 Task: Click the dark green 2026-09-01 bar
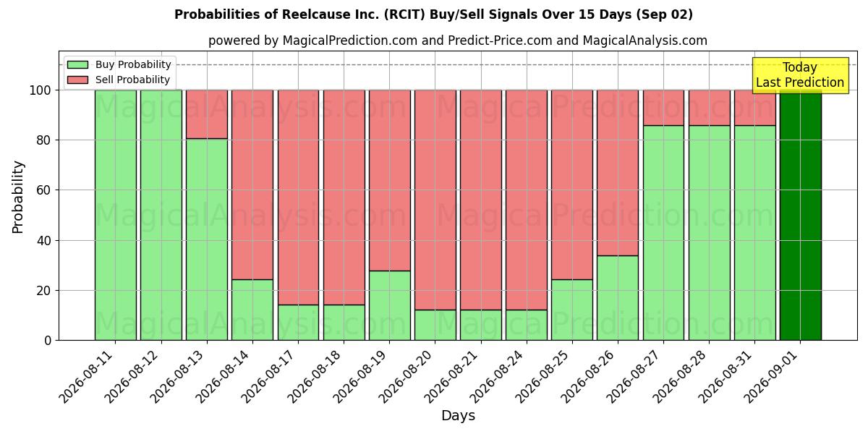click(801, 215)
